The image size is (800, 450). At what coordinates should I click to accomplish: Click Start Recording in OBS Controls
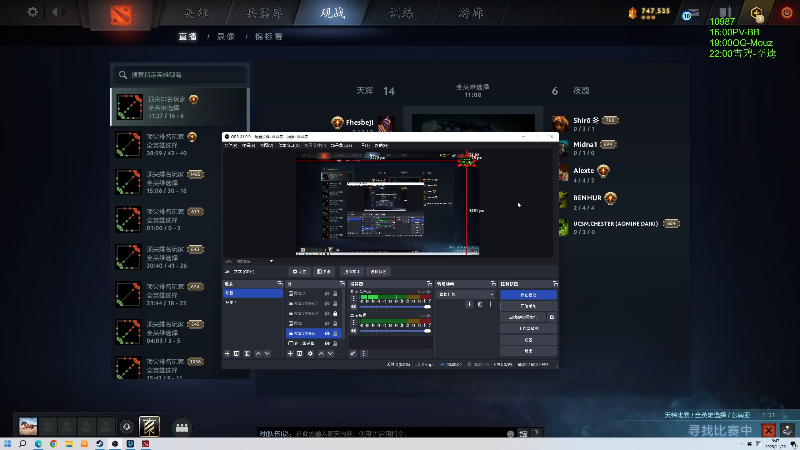(528, 306)
